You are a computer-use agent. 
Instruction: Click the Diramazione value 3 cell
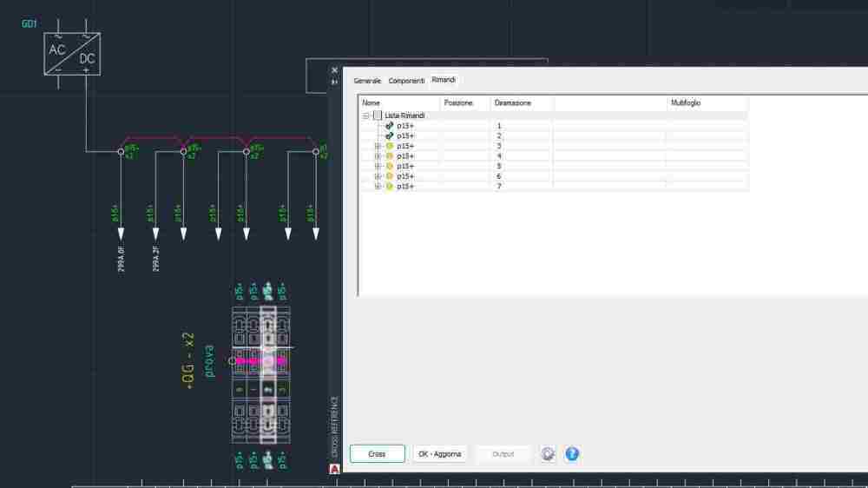[499, 146]
